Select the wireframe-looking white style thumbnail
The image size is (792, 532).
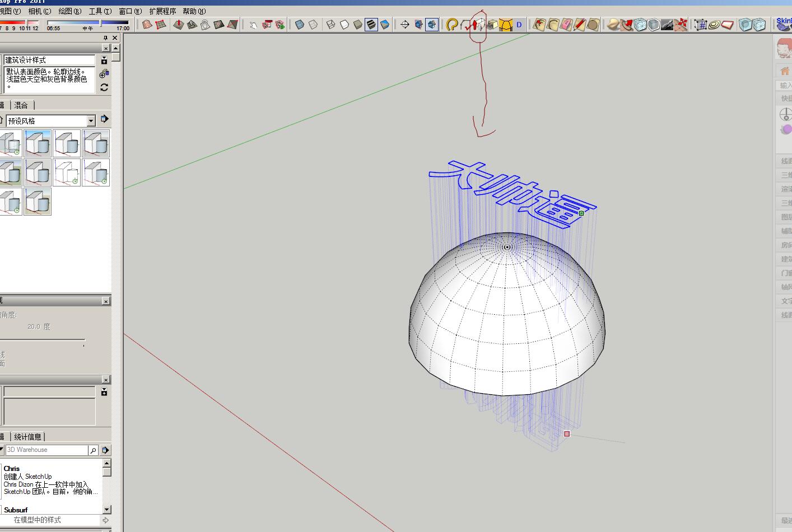click(67, 172)
